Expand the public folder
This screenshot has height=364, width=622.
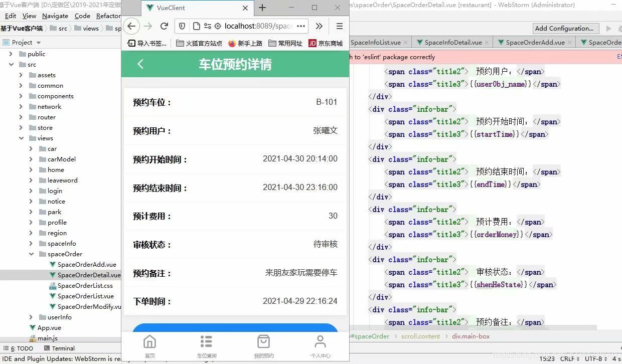tap(11, 54)
